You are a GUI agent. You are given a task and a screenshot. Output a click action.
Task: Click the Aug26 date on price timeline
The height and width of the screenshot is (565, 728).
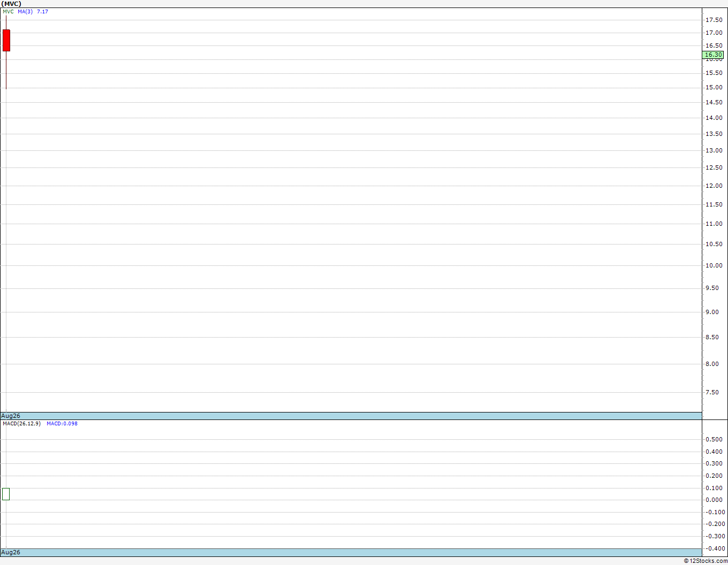pos(11,416)
